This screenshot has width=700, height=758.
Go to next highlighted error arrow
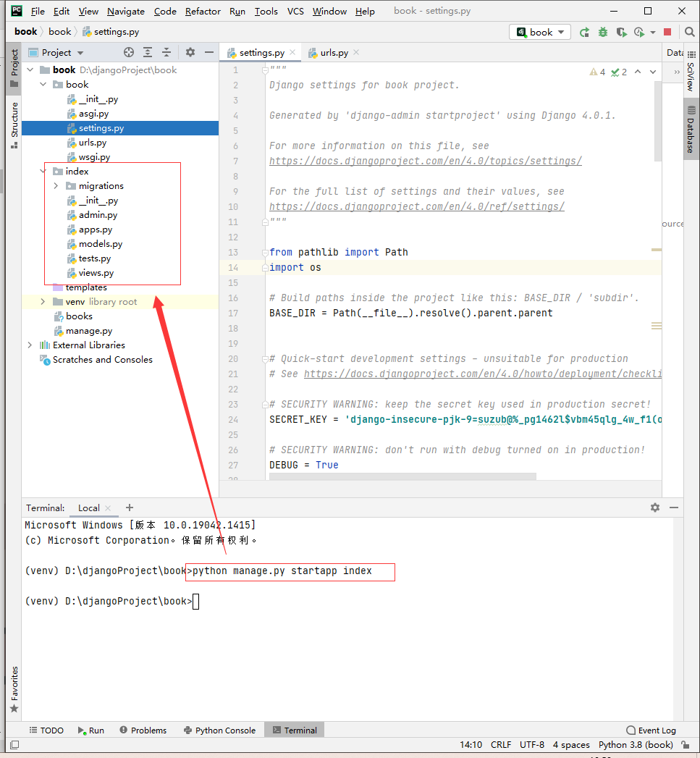pos(653,72)
